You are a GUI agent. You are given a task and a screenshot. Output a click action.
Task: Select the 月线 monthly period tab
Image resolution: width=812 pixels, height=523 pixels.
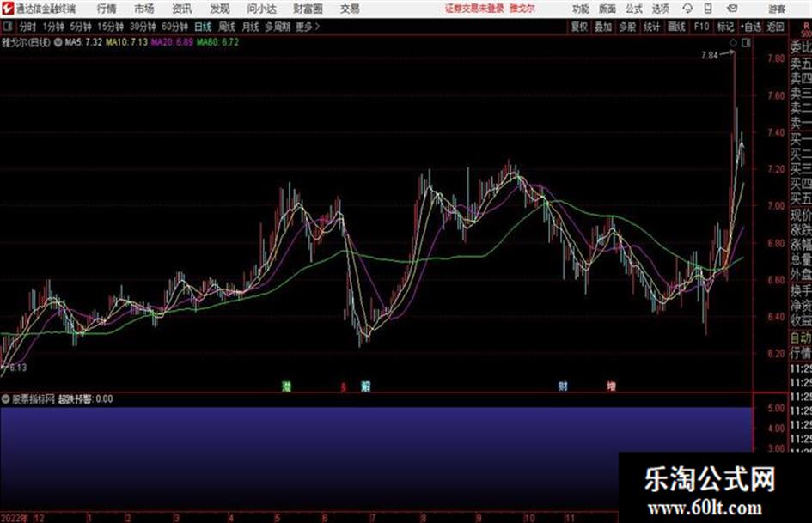(x=250, y=27)
